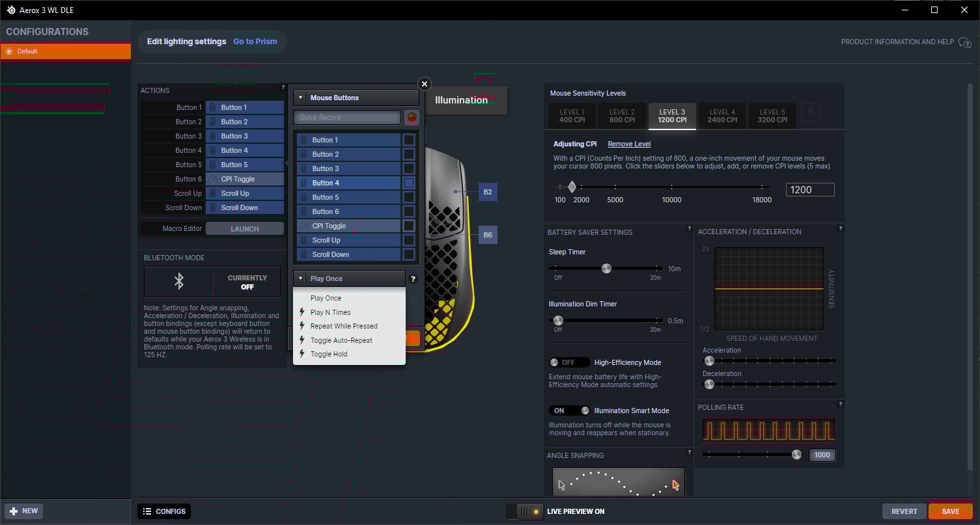
Task: Create a new configuration
Action: click(23, 511)
